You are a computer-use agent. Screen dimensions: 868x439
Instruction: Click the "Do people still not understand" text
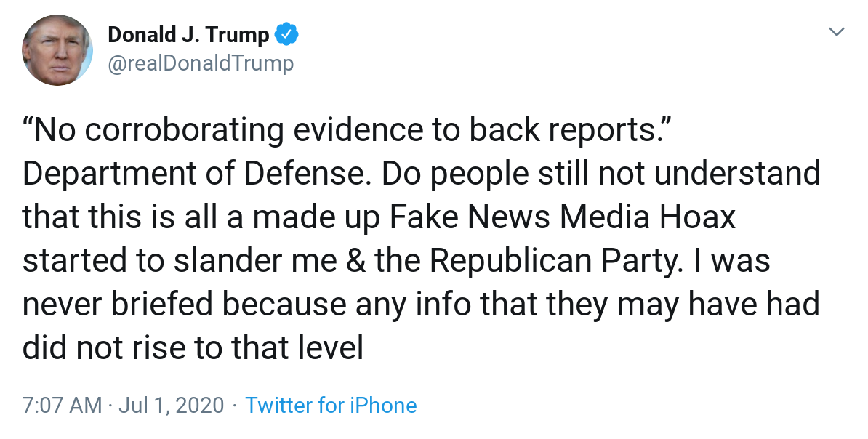coord(601,174)
